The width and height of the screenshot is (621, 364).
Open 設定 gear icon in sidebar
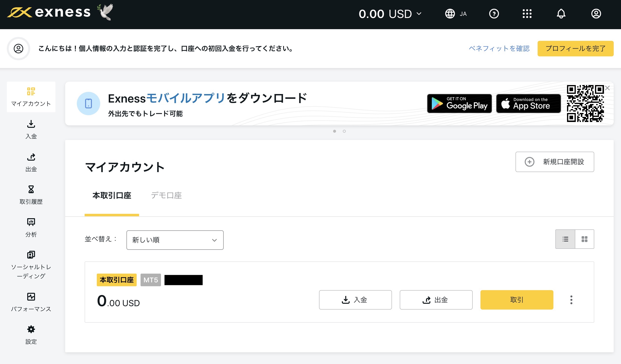tap(31, 335)
